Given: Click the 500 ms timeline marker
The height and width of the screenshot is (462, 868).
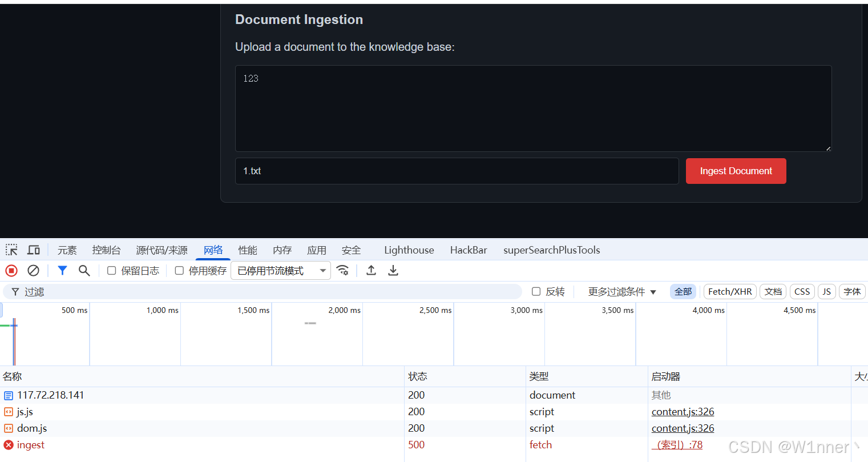Looking at the screenshot, I should click(75, 310).
